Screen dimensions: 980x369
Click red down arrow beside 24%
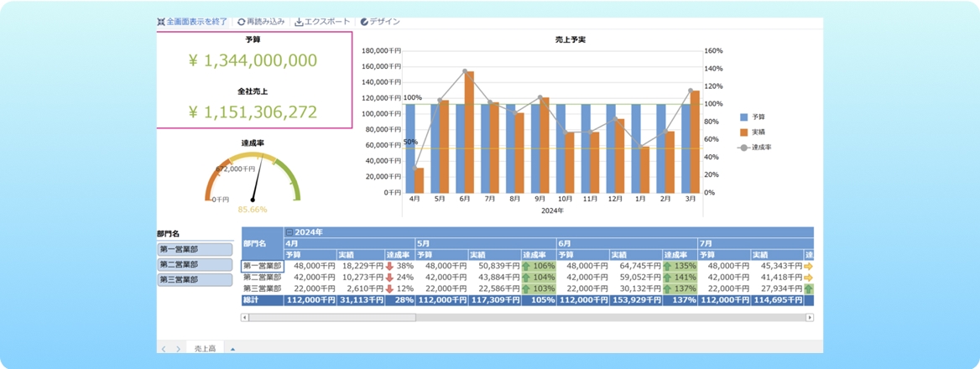(390, 278)
